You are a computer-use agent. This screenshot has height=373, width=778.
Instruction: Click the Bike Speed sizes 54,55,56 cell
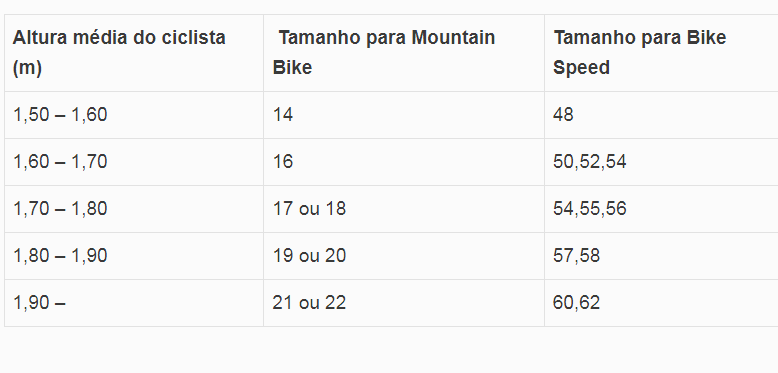click(661, 209)
